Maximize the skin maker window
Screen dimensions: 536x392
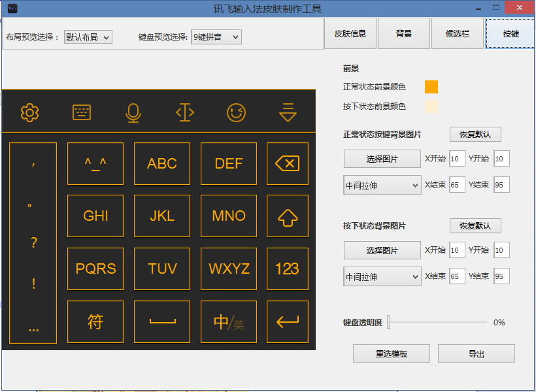[x=496, y=8]
